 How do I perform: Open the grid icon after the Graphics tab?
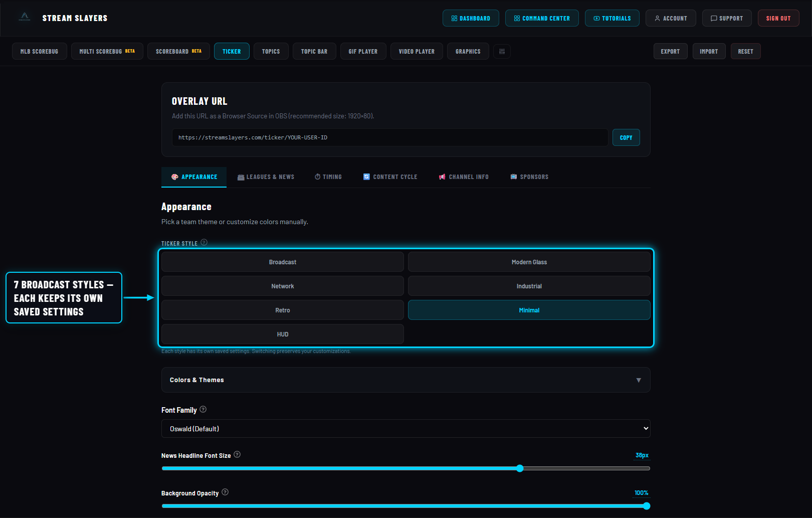[502, 52]
